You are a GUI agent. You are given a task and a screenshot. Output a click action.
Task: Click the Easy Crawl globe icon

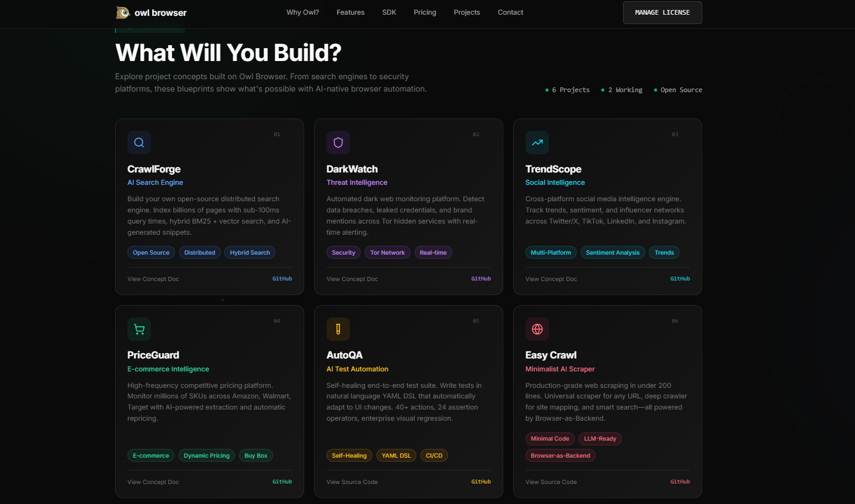click(x=537, y=329)
